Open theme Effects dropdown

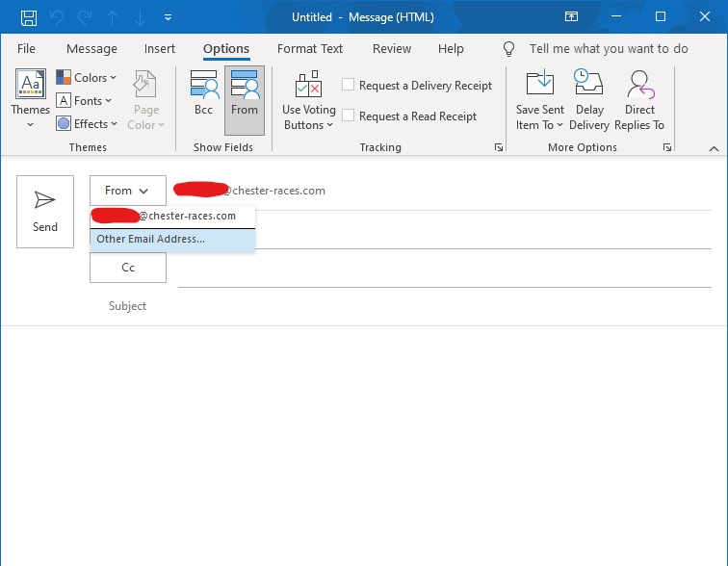[87, 124]
